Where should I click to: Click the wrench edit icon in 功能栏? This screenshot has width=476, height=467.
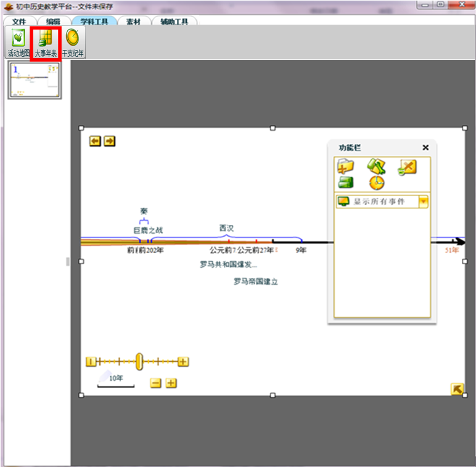[376, 166]
